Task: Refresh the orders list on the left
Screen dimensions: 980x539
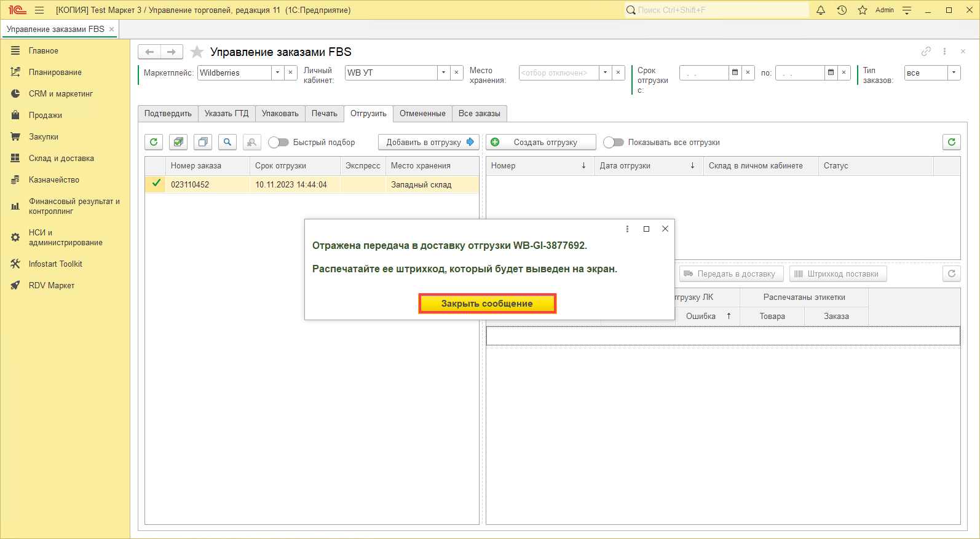Action: click(x=154, y=142)
